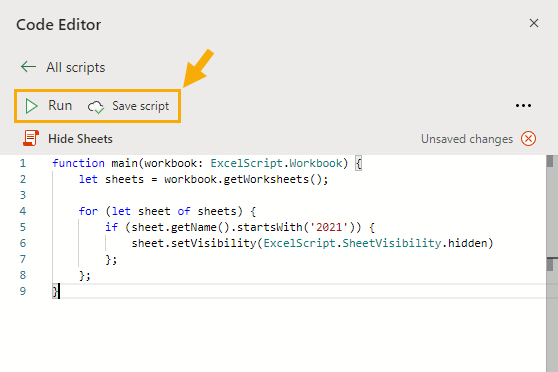Rename the Hide Sheets script title
This screenshot has height=372, width=558.
80,139
